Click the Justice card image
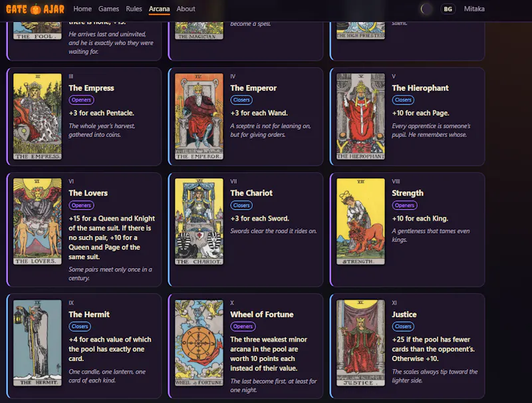Screen dimensions: 532x403 click(x=360, y=342)
